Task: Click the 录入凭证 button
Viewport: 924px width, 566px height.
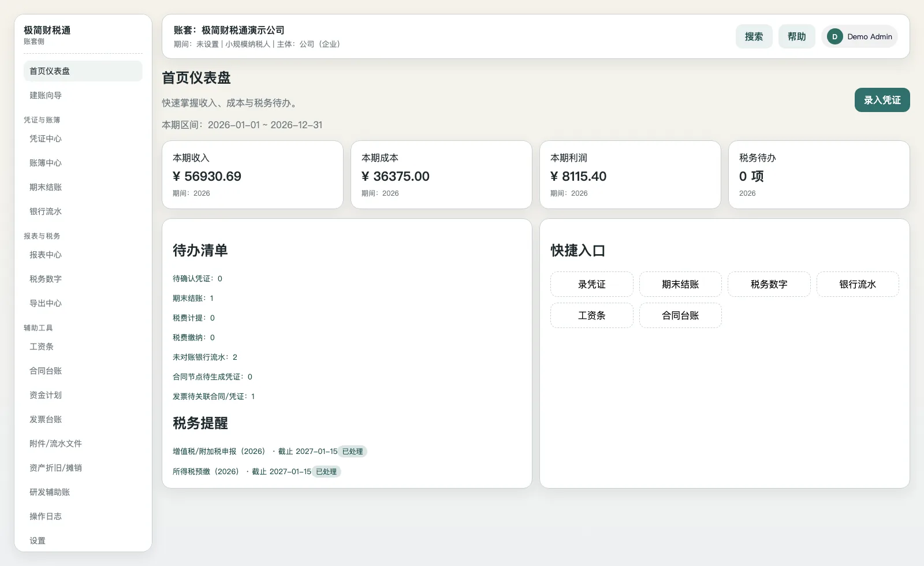Action: point(882,99)
